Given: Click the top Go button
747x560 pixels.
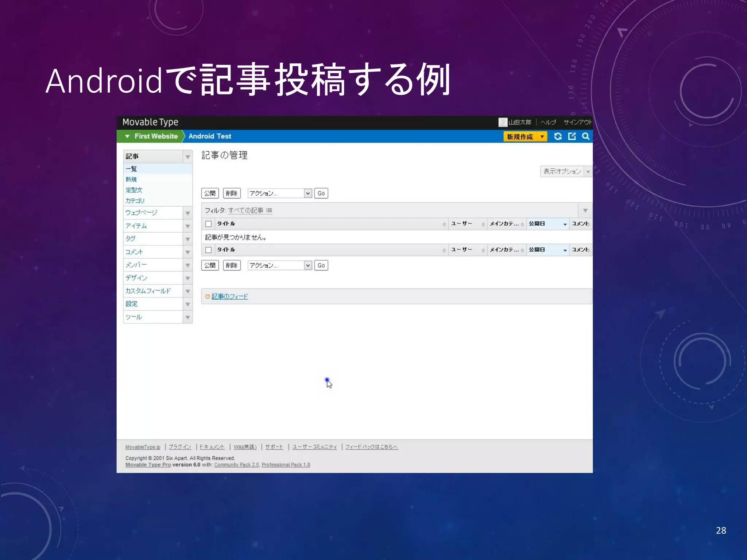Looking at the screenshot, I should [x=321, y=193].
